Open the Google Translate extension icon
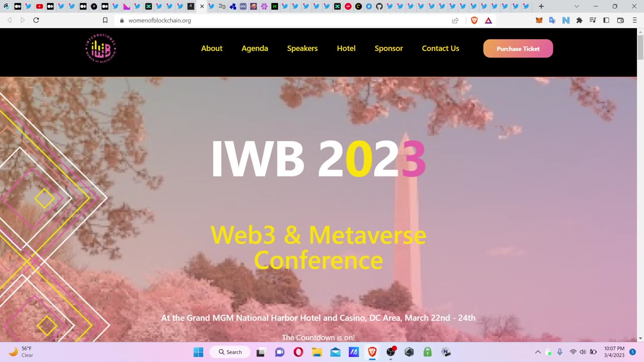The image size is (644, 362). [x=552, y=20]
